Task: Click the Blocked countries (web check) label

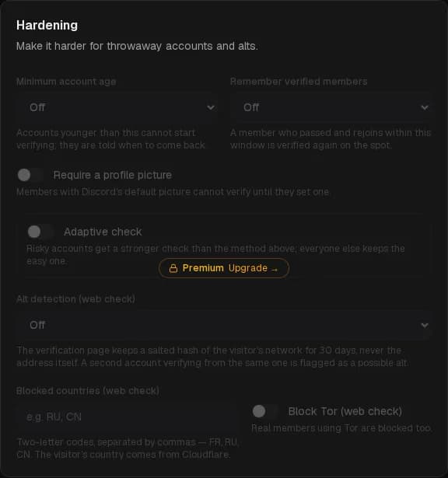Action: click(x=88, y=391)
